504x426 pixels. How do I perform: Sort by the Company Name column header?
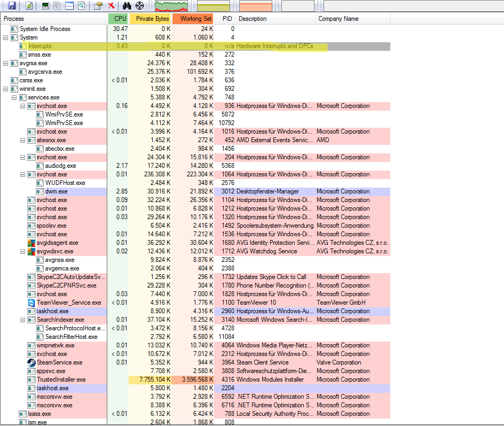352,19
